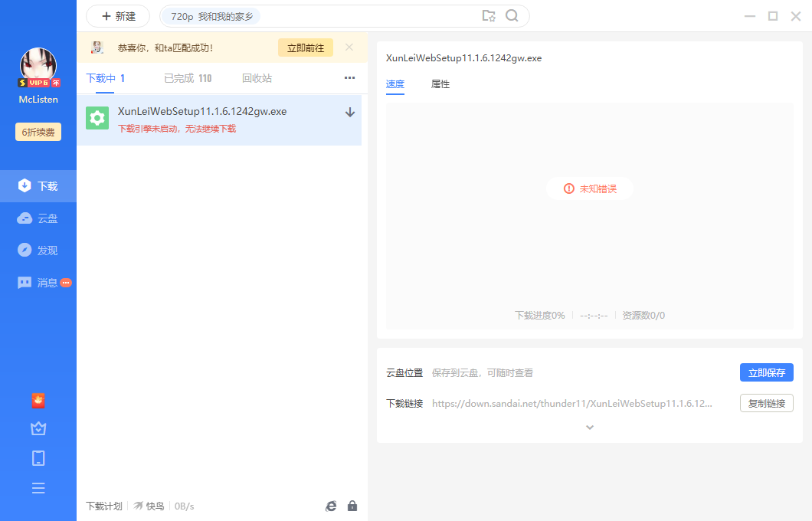Image resolution: width=812 pixels, height=521 pixels.
Task: Click the search input field
Action: coord(368,16)
